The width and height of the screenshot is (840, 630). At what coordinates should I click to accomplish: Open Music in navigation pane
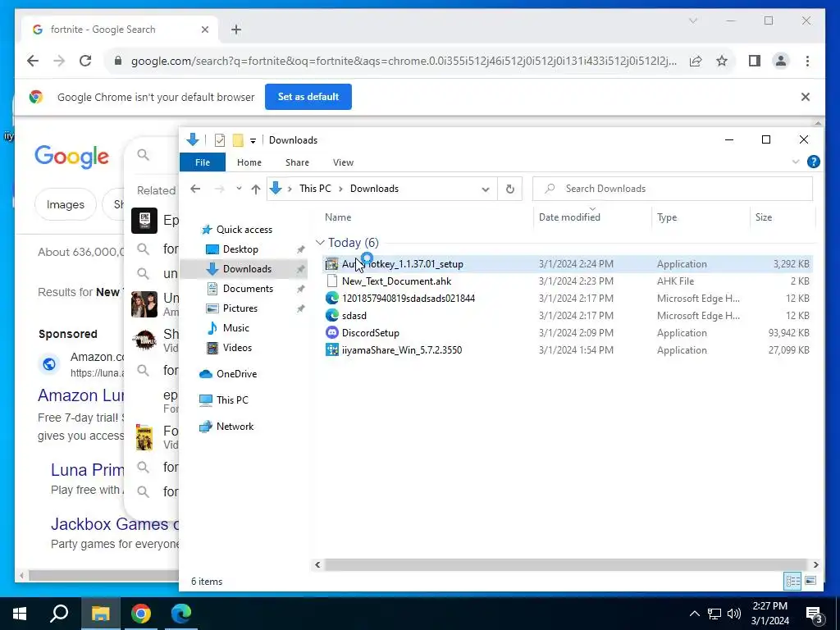click(235, 328)
